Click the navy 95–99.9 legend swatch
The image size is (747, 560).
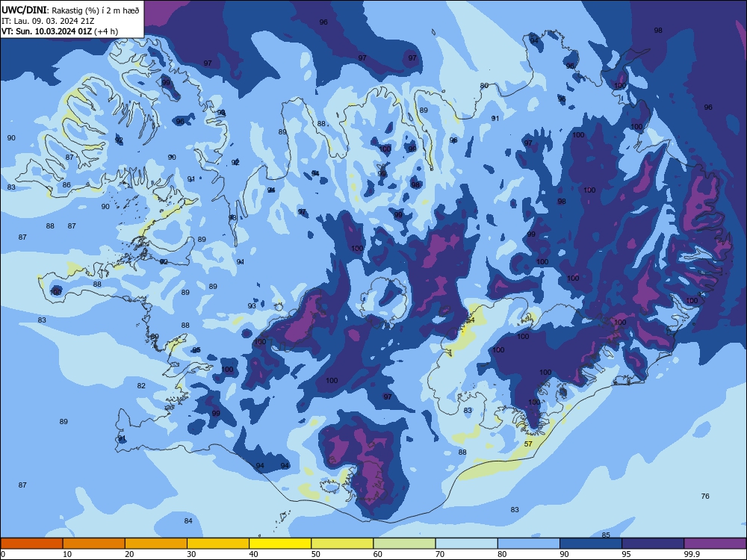pos(653,544)
